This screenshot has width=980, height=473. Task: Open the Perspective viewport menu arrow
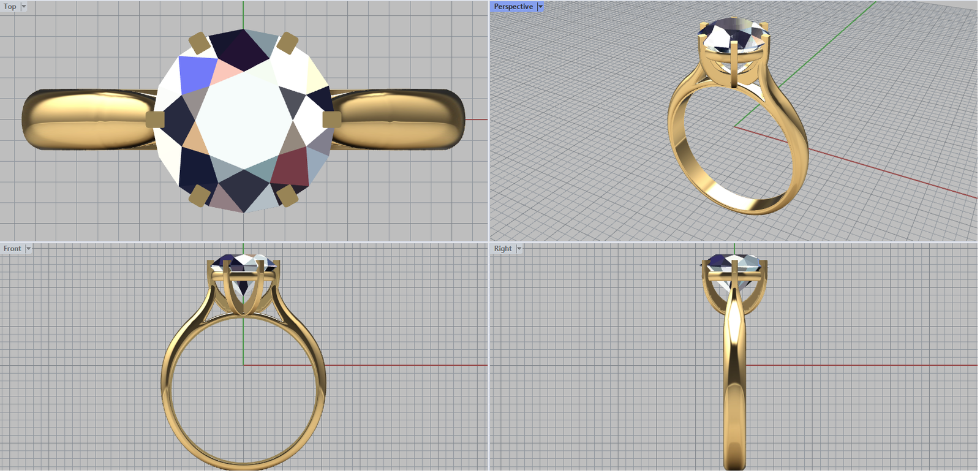tap(540, 7)
